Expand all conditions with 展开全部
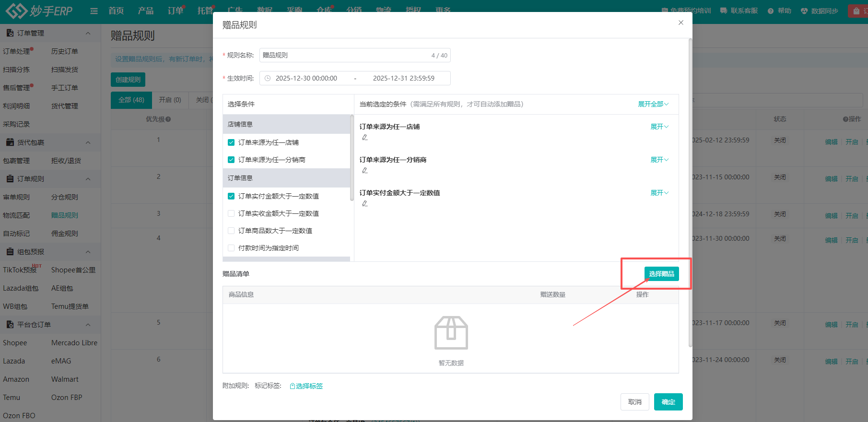868x422 pixels. (x=653, y=104)
